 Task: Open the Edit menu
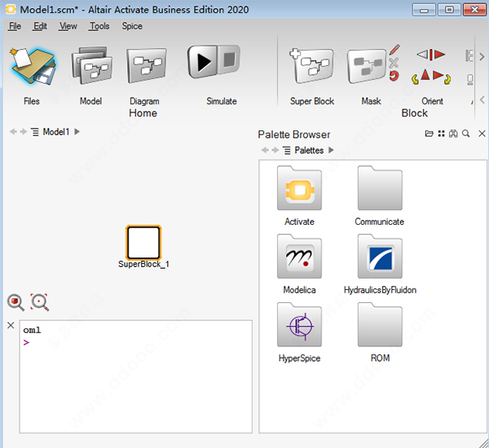(x=40, y=26)
